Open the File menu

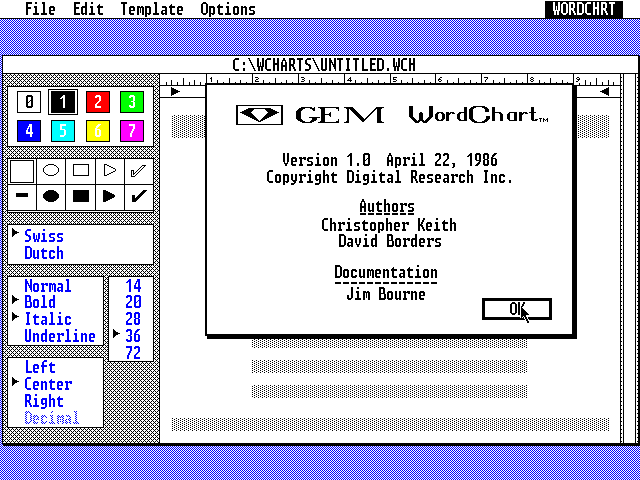[x=40, y=9]
